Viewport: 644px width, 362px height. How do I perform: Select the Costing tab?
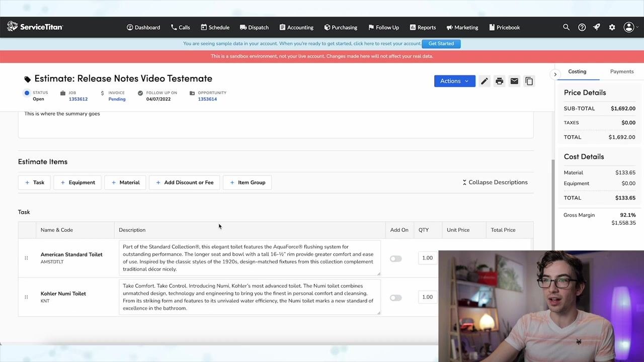[x=577, y=71]
